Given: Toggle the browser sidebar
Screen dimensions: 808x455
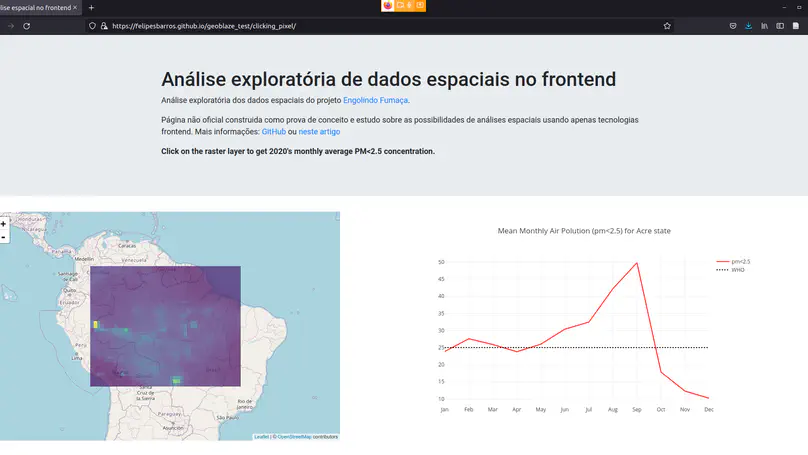Looking at the screenshot, I should [x=780, y=26].
